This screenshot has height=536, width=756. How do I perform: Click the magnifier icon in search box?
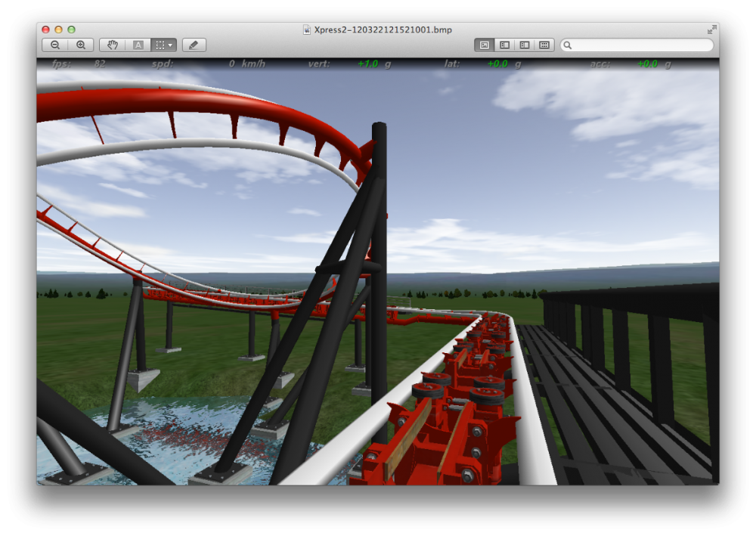click(568, 45)
